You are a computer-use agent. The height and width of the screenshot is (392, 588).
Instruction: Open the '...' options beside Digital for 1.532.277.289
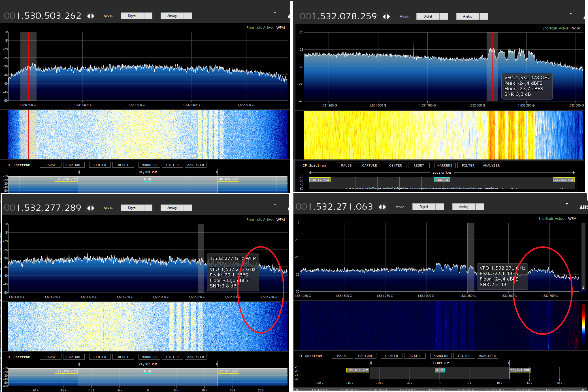(148, 208)
